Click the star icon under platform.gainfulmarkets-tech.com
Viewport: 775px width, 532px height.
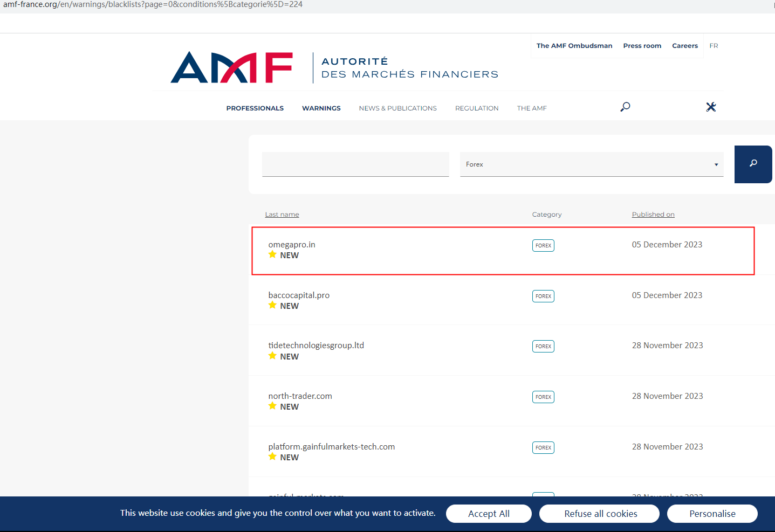[x=272, y=457]
